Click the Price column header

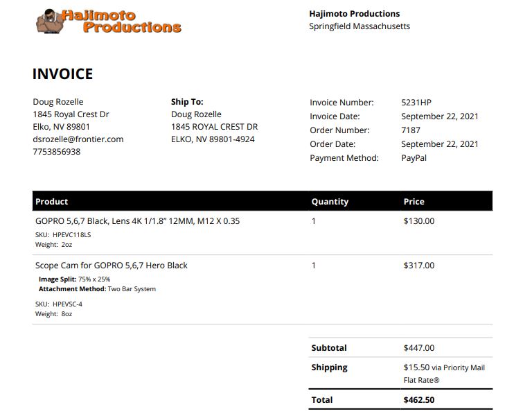click(414, 201)
